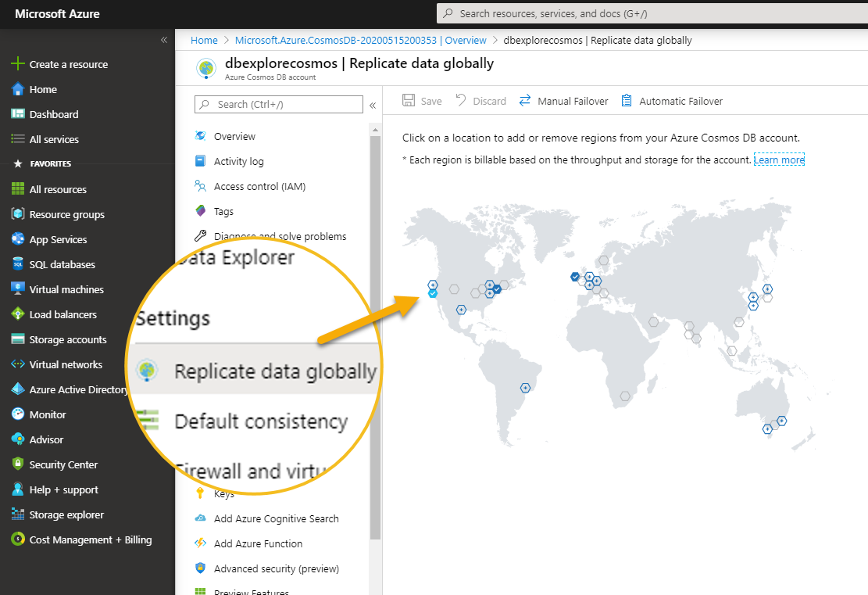
Task: Open Access control (IAM)
Action: coord(259,186)
